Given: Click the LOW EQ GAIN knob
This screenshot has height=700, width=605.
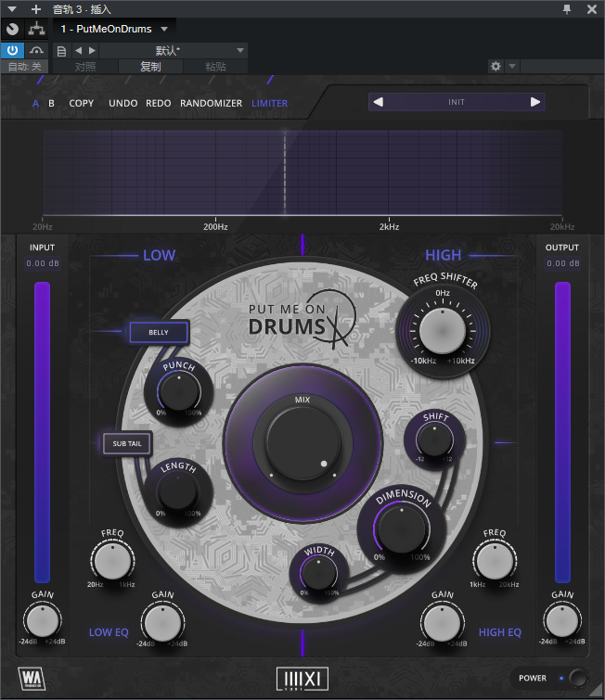Looking at the screenshot, I should point(162,623).
